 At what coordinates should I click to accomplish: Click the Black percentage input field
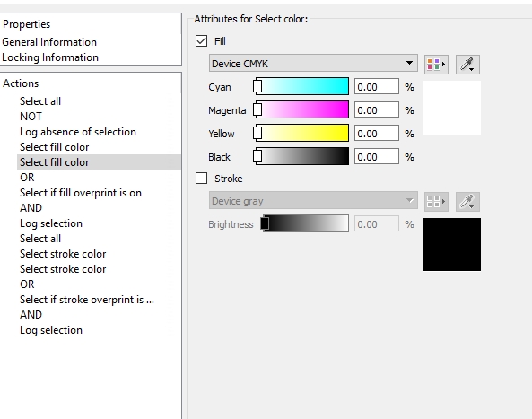(377, 157)
